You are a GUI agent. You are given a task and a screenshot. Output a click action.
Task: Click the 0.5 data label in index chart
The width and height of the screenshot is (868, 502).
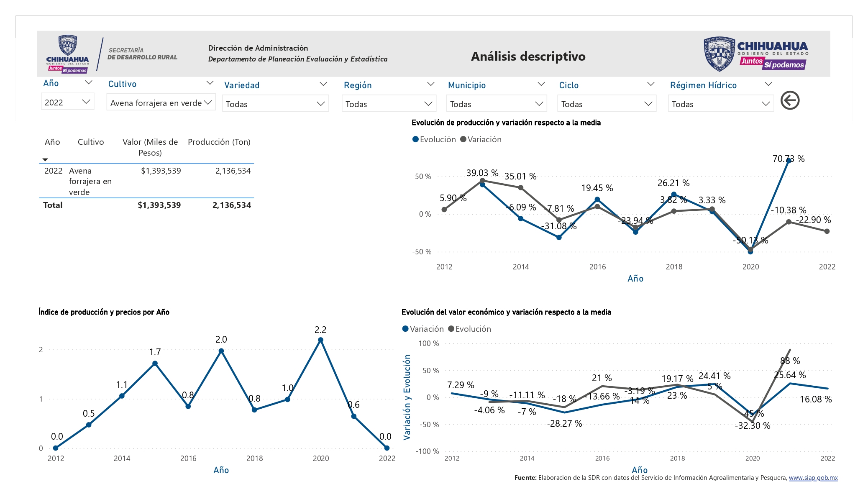(89, 413)
